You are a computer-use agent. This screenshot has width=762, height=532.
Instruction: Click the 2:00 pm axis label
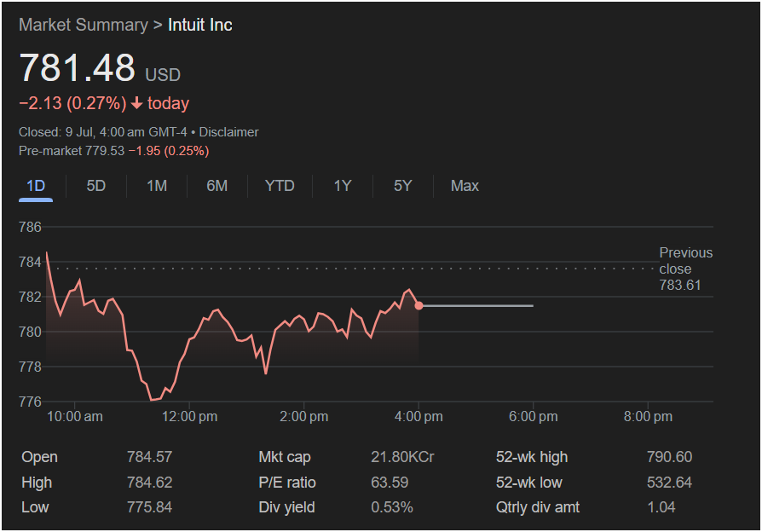304,417
